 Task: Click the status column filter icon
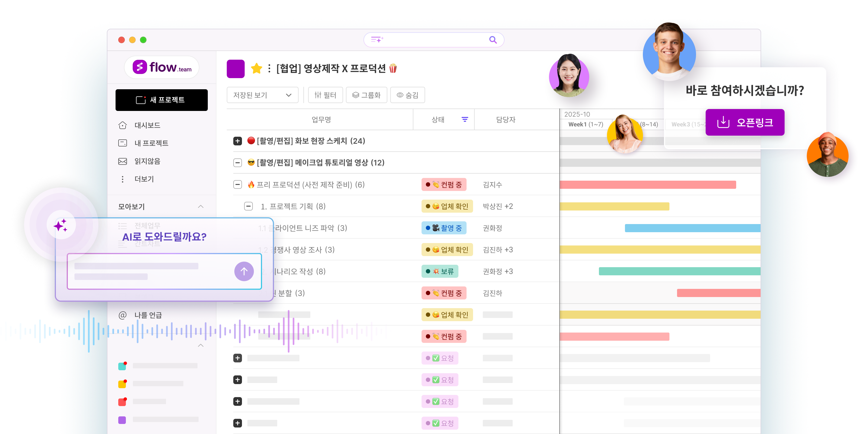pyautogui.click(x=465, y=120)
